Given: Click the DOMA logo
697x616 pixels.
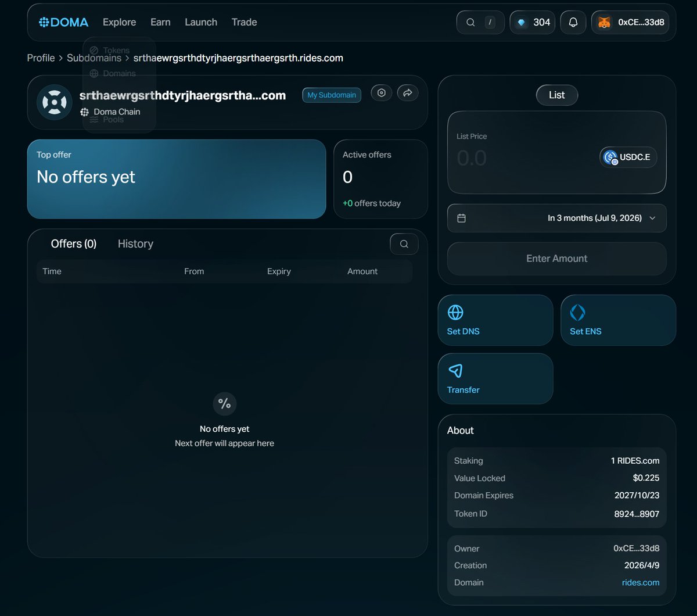Looking at the screenshot, I should (x=64, y=22).
